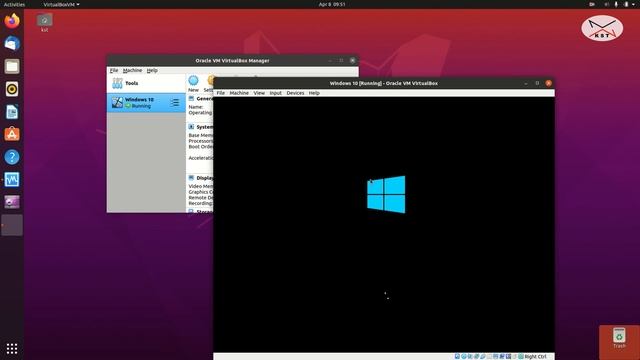Open VirtualBoxVM app menu in top bar

click(x=61, y=4)
